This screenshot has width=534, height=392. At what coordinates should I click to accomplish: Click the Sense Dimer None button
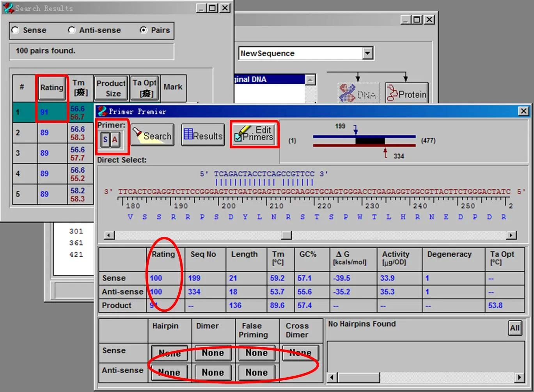(213, 353)
